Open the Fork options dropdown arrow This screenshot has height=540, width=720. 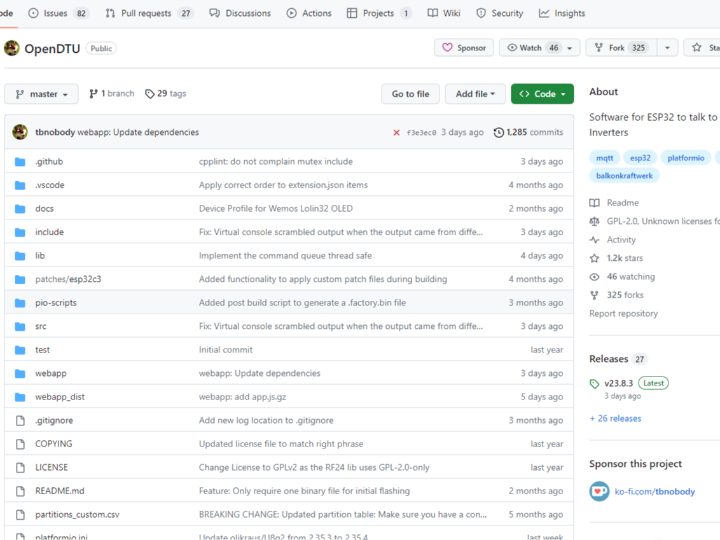tap(668, 48)
